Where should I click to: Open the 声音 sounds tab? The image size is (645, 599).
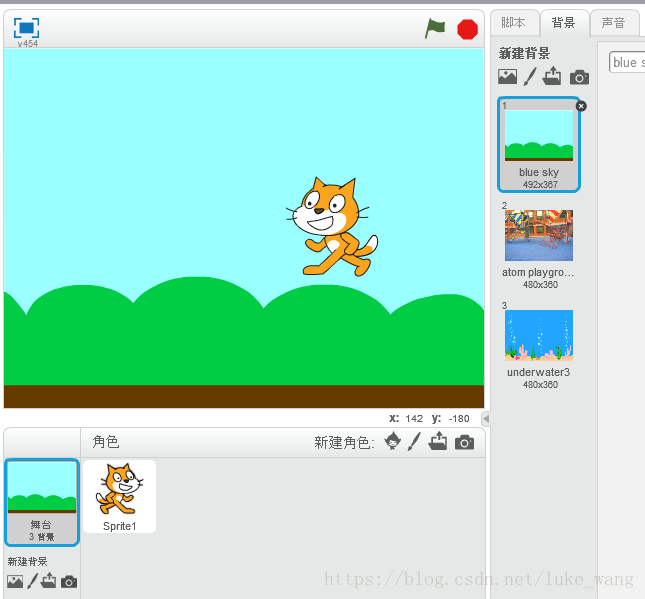pos(613,23)
